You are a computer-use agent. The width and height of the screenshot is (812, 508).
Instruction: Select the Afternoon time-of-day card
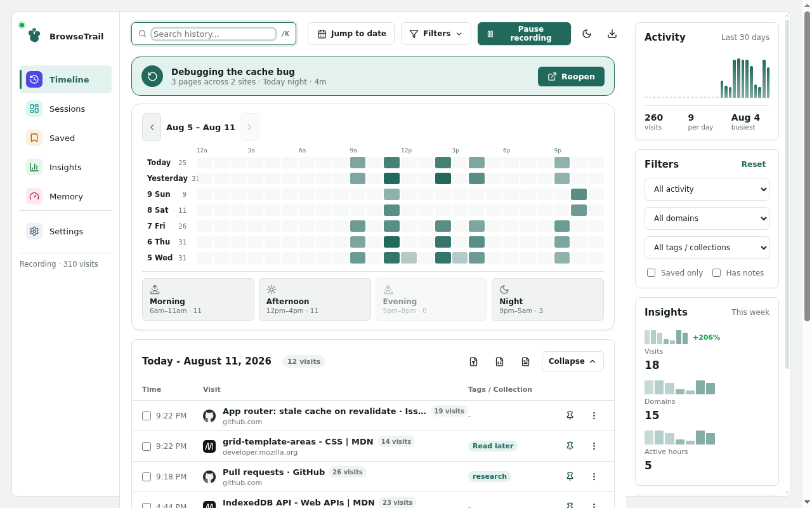point(315,299)
